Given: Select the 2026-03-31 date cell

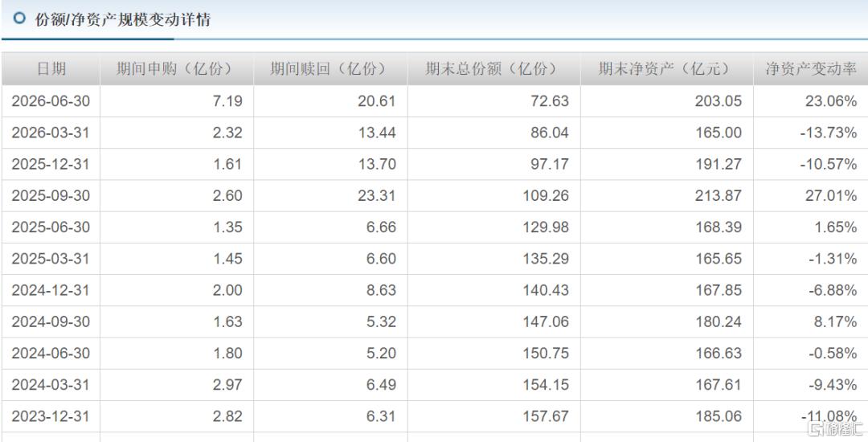Looking at the screenshot, I should tap(51, 133).
